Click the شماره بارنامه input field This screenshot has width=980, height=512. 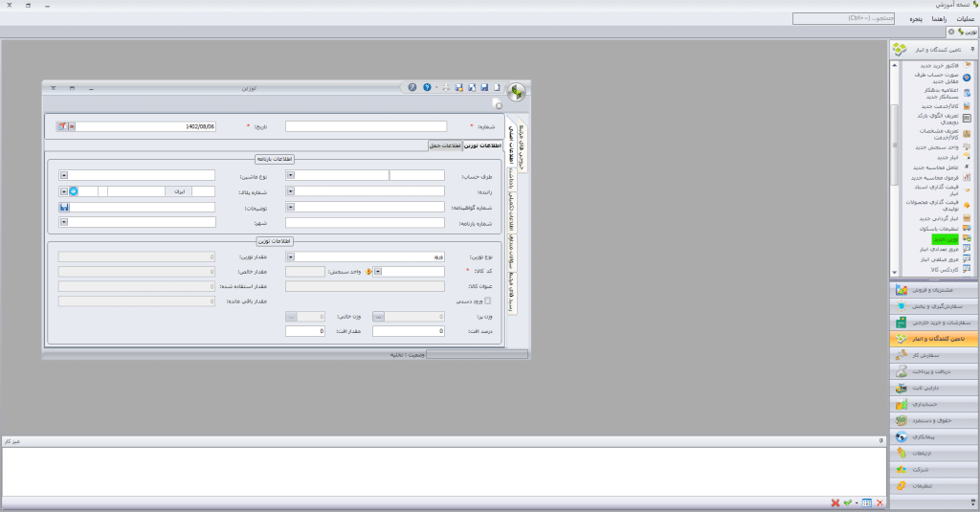pyautogui.click(x=365, y=223)
